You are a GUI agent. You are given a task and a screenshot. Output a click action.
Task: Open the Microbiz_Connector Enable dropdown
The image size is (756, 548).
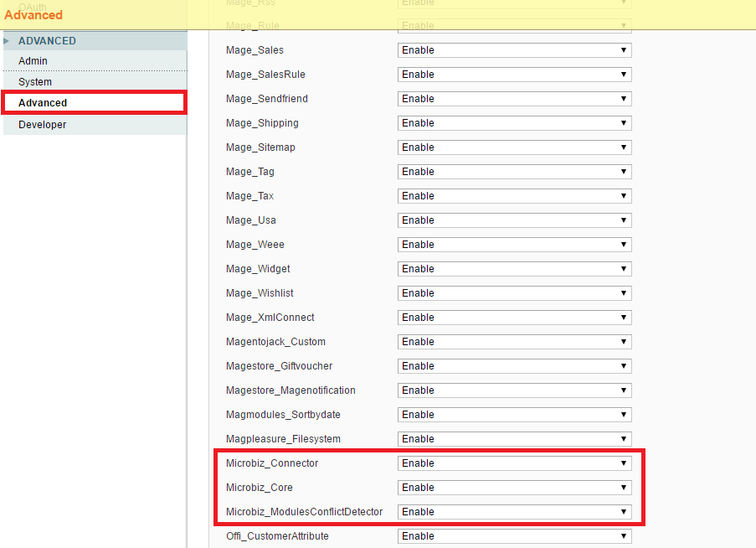coord(514,463)
